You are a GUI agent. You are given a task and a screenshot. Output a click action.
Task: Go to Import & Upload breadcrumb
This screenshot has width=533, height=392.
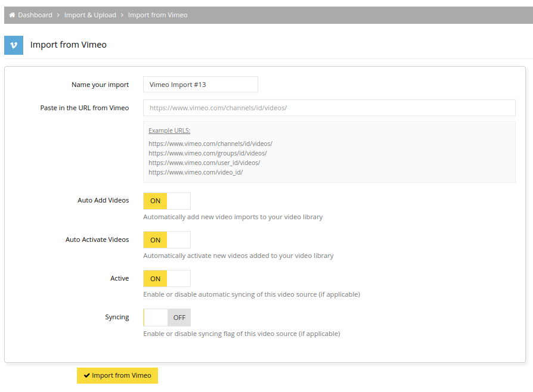tap(90, 15)
